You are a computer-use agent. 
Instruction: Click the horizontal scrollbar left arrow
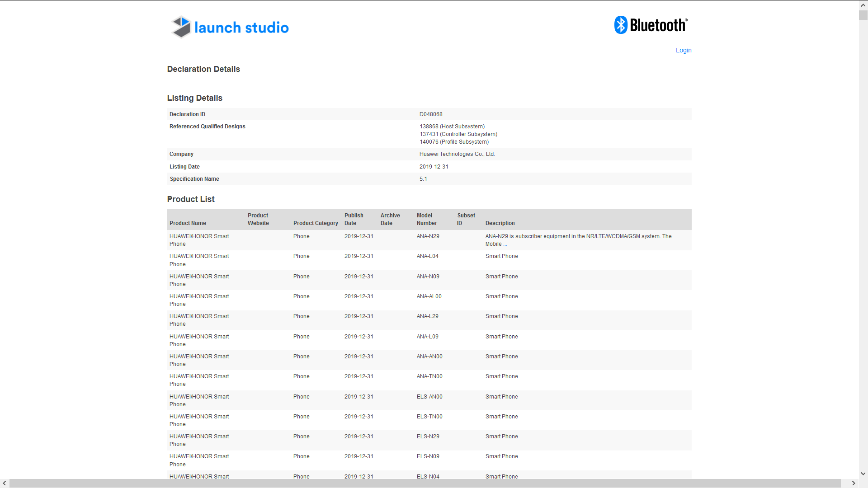point(5,483)
